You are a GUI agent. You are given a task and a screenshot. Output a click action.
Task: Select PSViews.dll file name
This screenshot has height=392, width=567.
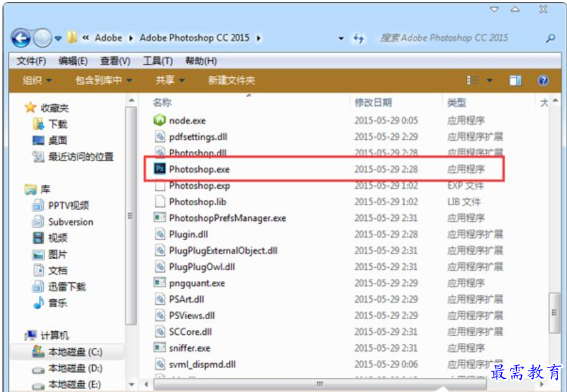[192, 315]
